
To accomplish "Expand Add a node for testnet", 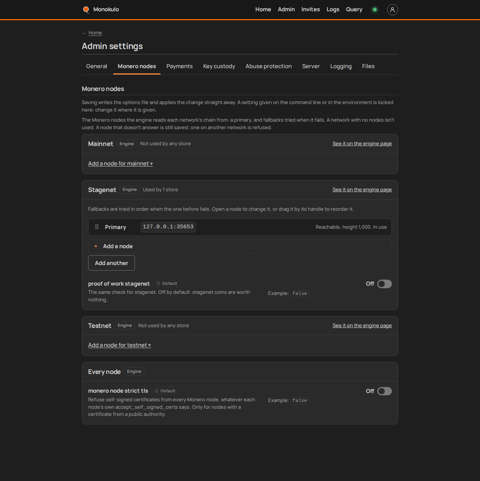I will (119, 345).
